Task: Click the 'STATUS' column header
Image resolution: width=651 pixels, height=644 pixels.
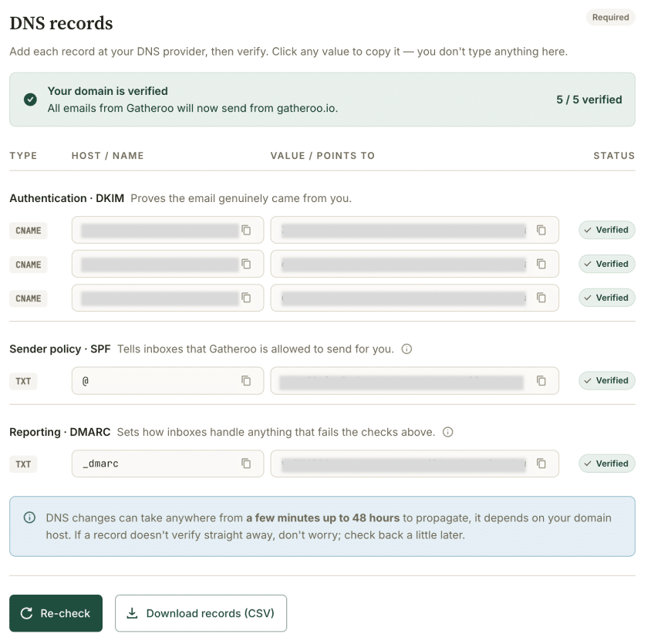Action: [x=614, y=156]
